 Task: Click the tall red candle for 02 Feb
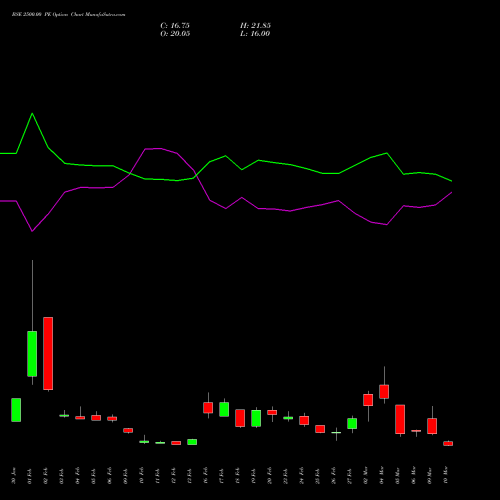pos(48,353)
